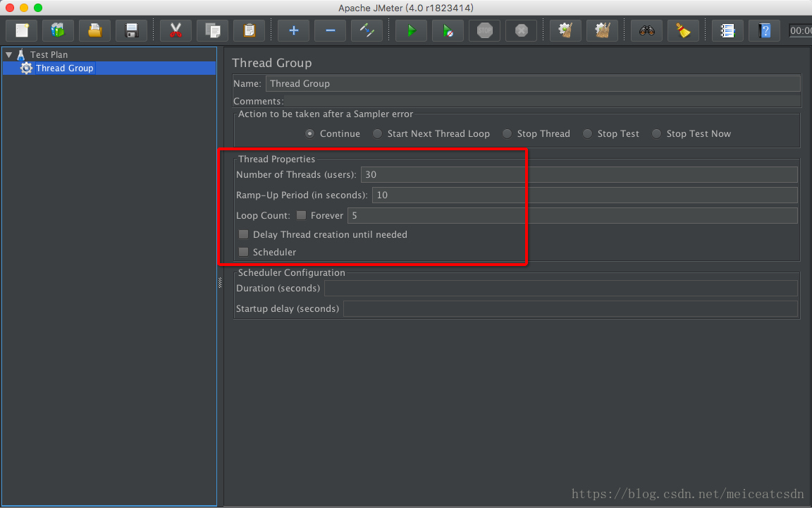Click the Toggle enable/disable icon
The height and width of the screenshot is (508, 812).
367,30
